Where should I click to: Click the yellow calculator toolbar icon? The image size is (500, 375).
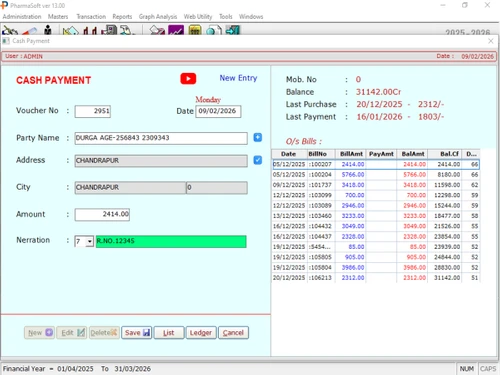point(195,31)
